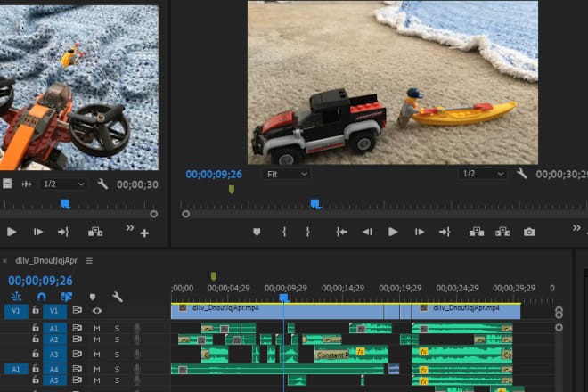
Task: Mute track A2
Action: pos(97,339)
